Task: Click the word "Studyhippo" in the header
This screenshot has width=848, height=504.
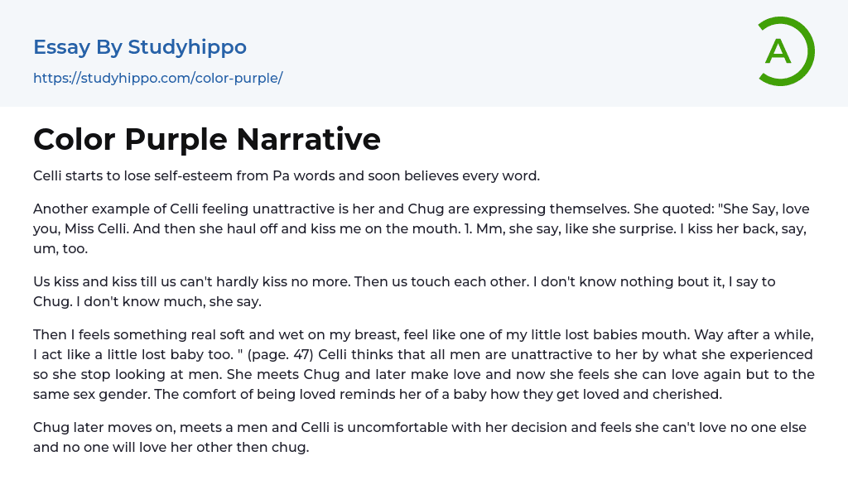Action: [x=187, y=47]
